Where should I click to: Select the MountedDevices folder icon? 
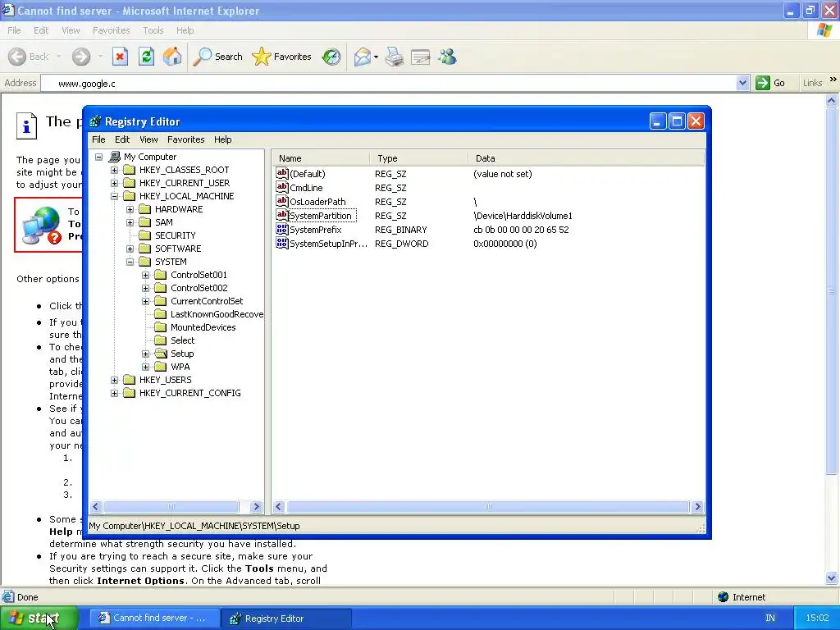160,327
